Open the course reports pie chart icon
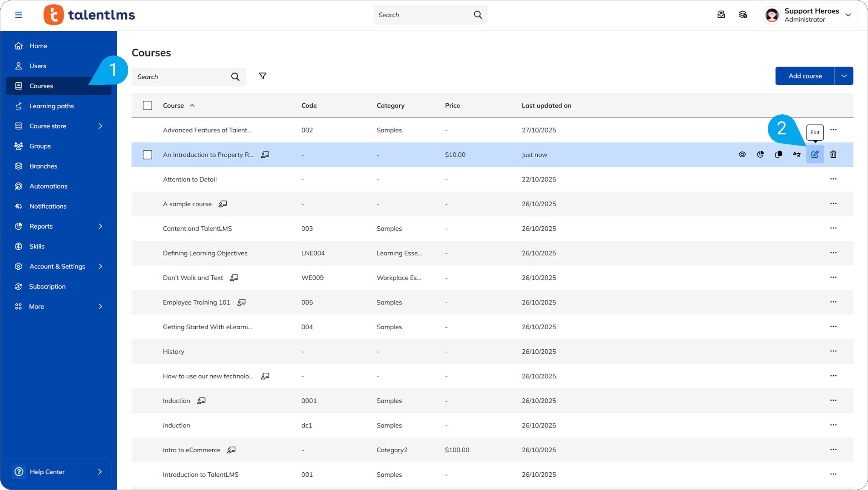The width and height of the screenshot is (868, 490). 760,154
